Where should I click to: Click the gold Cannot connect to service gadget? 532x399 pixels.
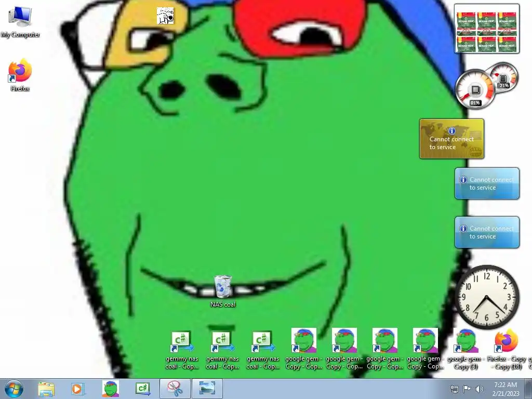click(x=451, y=138)
